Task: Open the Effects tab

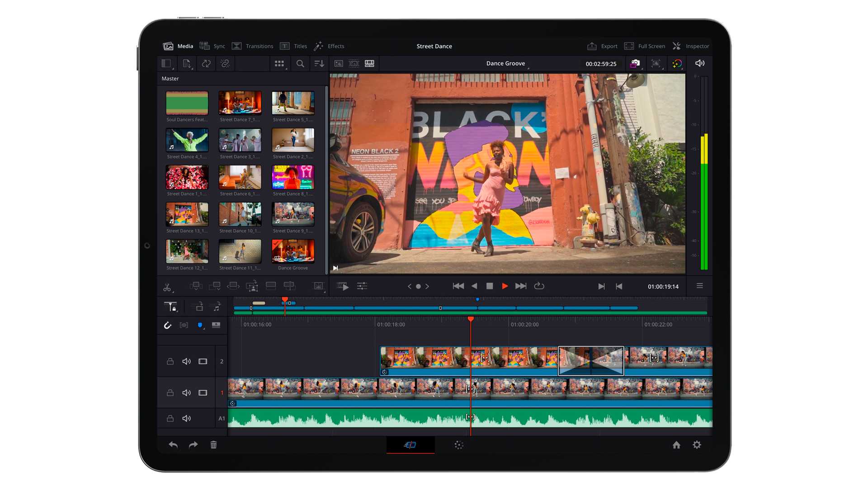Action: pyautogui.click(x=329, y=46)
